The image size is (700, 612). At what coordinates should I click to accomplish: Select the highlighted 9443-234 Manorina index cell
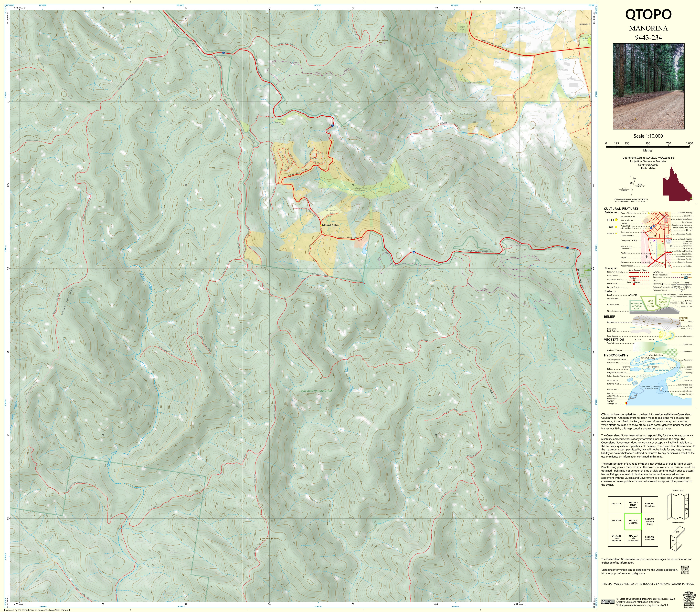[x=633, y=522]
